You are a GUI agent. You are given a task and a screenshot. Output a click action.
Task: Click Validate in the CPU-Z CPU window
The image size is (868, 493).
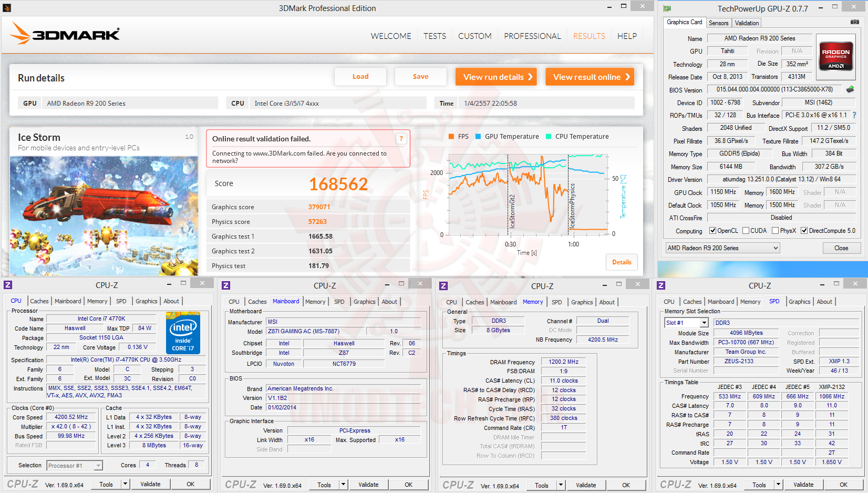click(150, 484)
